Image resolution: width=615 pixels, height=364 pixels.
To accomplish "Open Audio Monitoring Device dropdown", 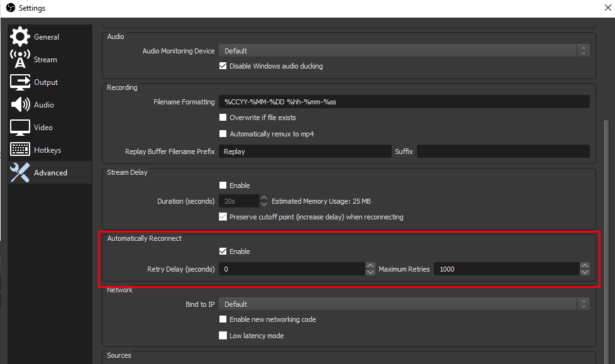I will click(404, 50).
